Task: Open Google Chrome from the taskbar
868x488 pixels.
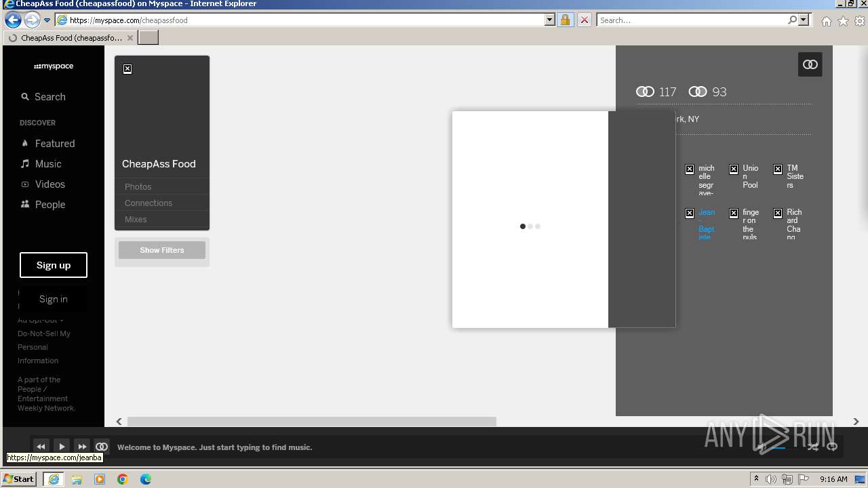Action: [123, 479]
